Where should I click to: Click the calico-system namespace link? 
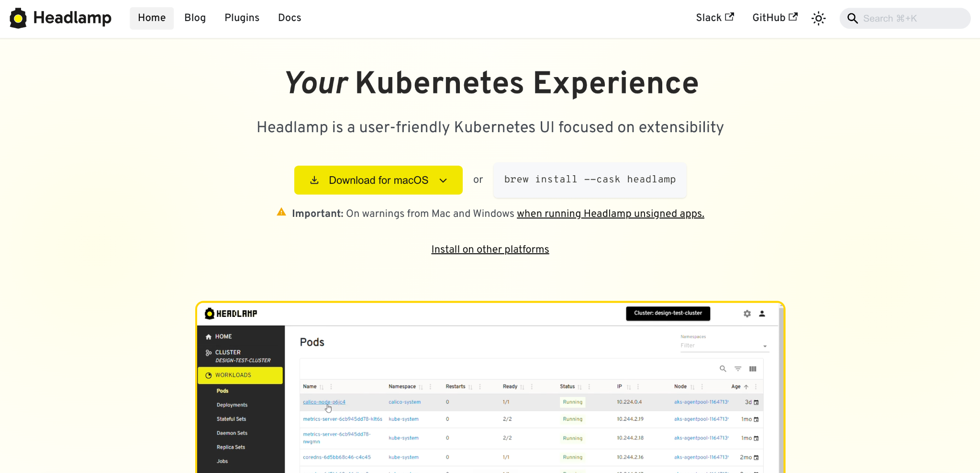click(x=405, y=402)
